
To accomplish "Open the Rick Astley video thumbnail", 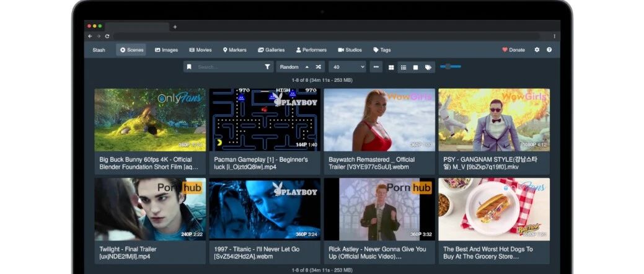I will click(379, 209).
